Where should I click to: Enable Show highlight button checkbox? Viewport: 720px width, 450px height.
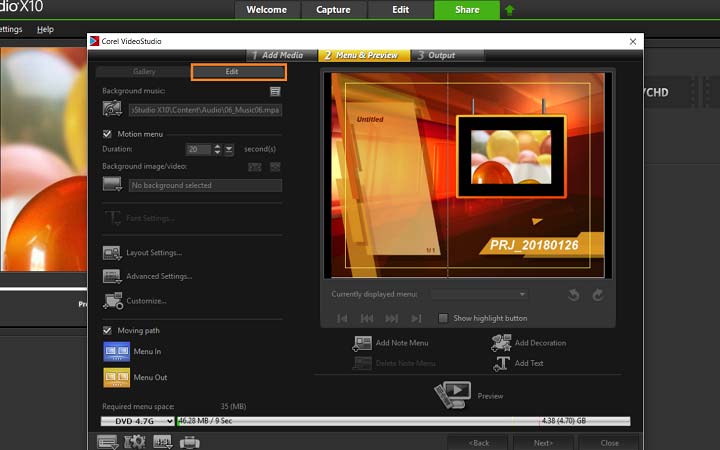pos(444,318)
